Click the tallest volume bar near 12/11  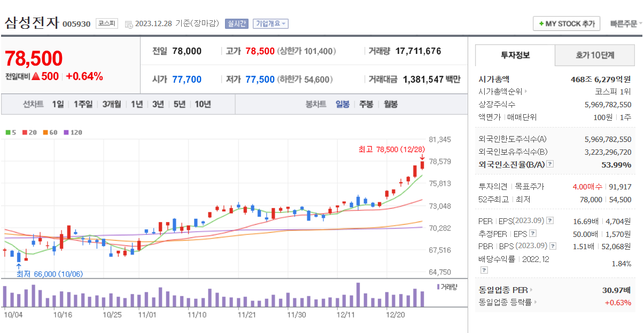358,295
